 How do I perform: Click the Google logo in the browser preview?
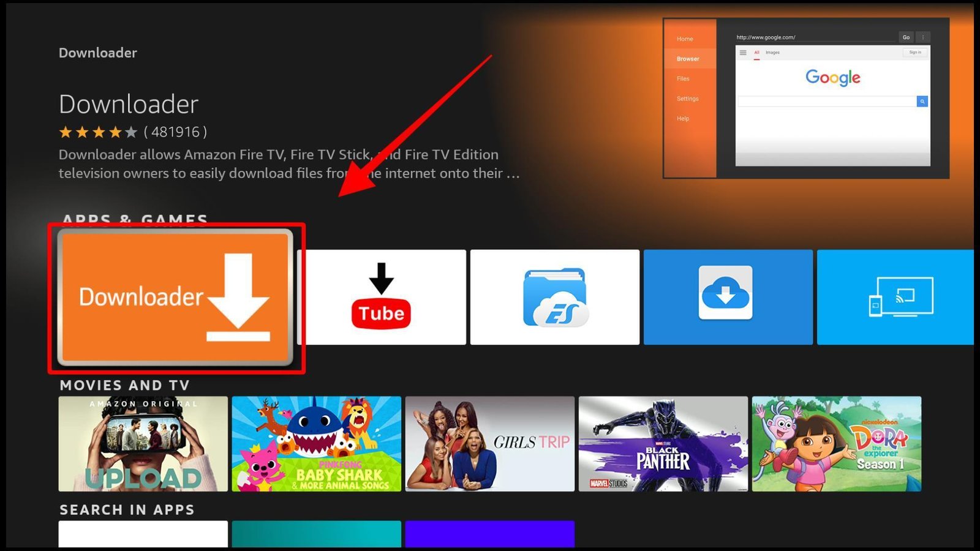(x=834, y=78)
